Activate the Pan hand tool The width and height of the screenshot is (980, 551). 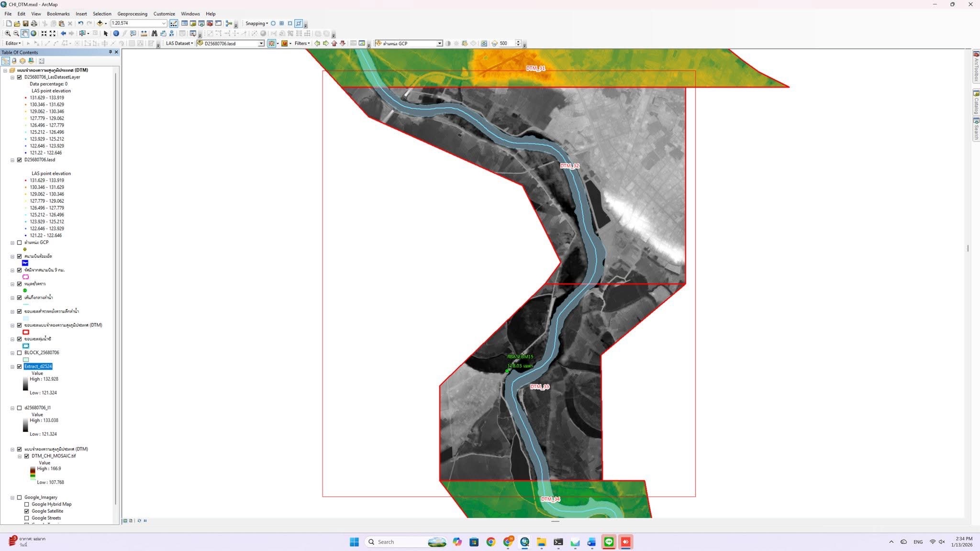pos(25,33)
